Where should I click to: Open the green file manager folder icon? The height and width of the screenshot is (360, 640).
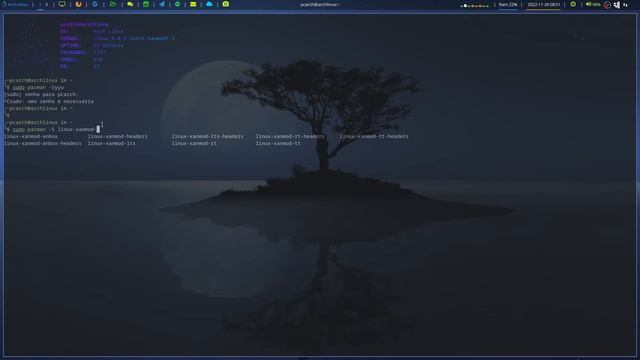coord(113,4)
